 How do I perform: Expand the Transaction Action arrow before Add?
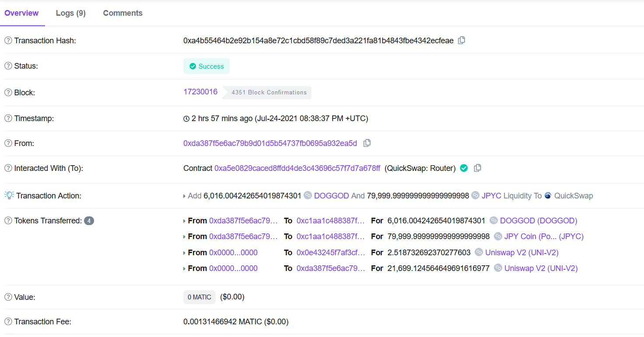(184, 196)
